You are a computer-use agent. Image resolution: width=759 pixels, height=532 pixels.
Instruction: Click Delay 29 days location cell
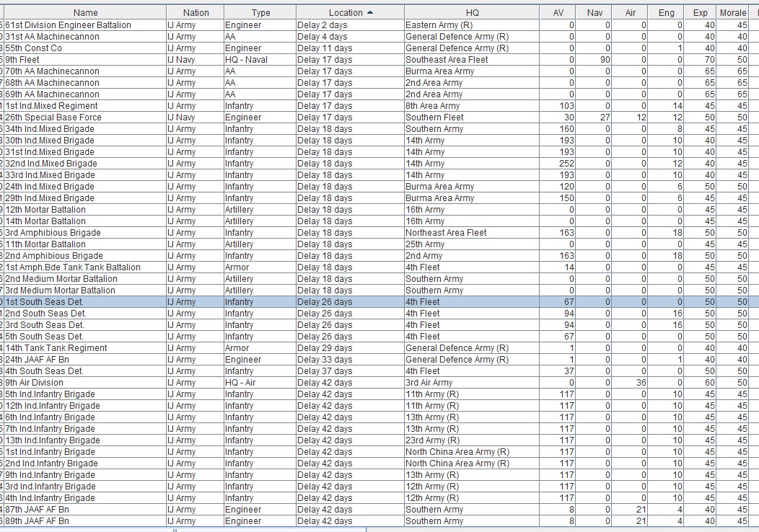click(350, 348)
